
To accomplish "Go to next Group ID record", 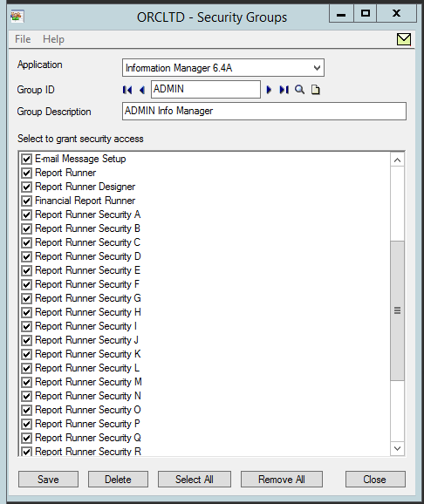I will (x=269, y=90).
